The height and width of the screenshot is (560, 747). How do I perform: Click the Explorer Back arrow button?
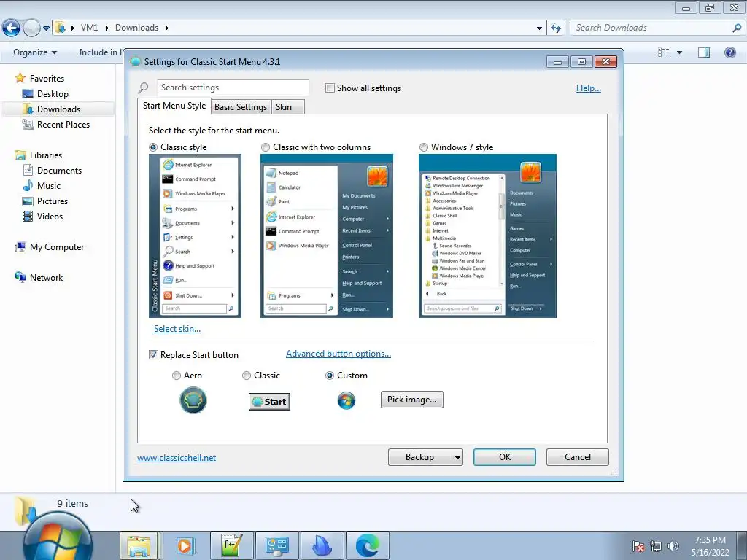pyautogui.click(x=11, y=28)
